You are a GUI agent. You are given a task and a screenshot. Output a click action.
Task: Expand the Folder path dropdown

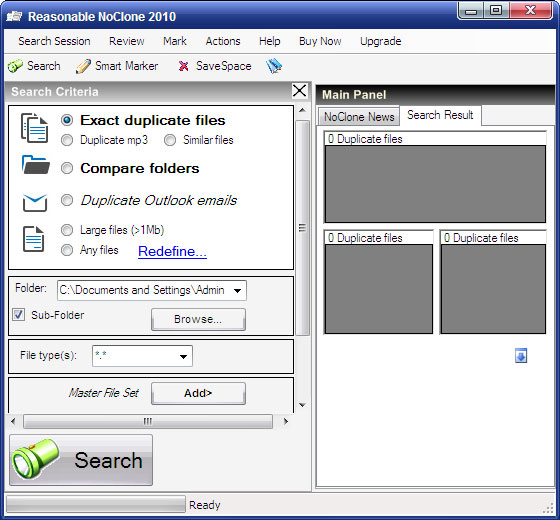coord(238,291)
